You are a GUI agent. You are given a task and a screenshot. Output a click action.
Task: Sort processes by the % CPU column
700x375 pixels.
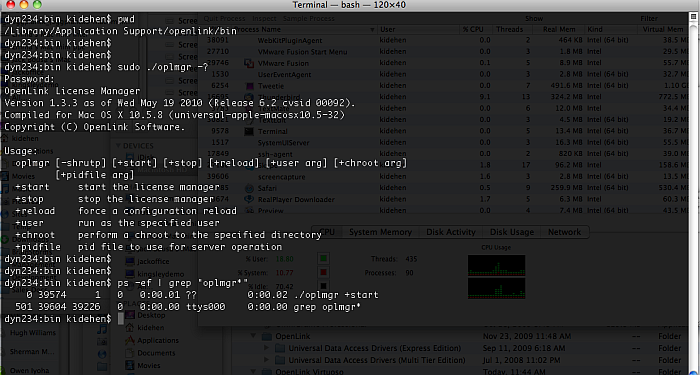pos(476,29)
